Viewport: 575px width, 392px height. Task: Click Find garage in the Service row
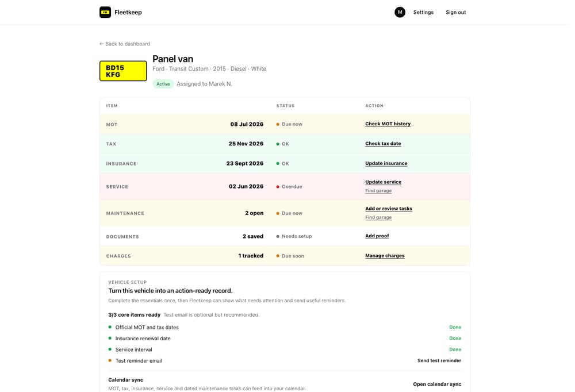378,191
